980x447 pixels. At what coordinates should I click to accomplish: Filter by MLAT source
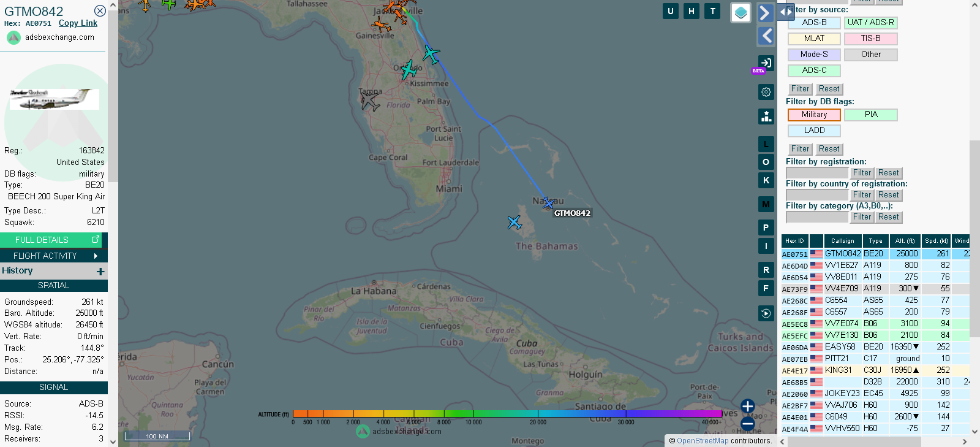814,39
